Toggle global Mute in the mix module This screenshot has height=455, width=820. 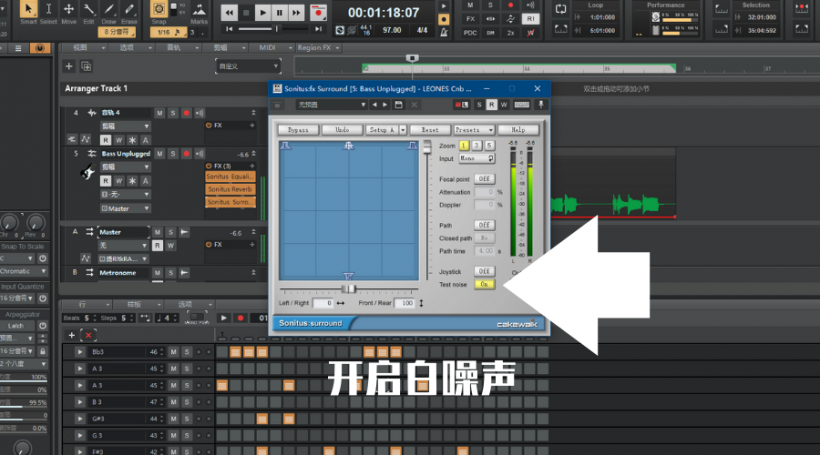pos(470,5)
